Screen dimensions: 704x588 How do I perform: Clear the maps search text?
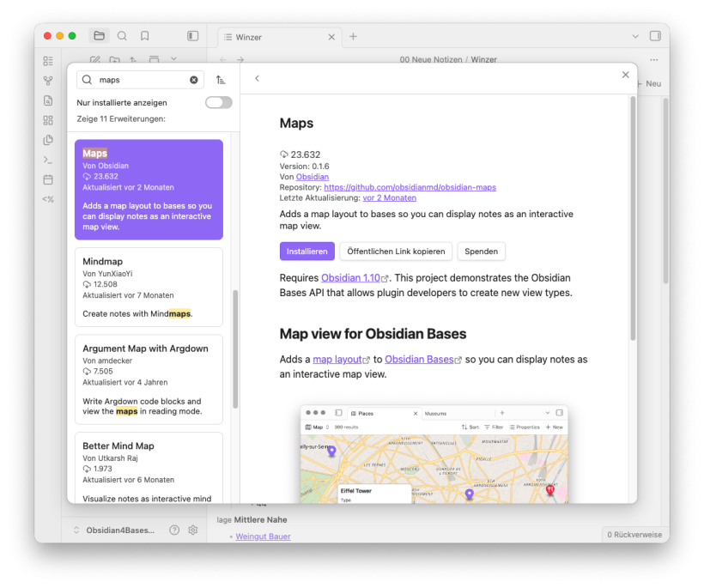click(x=194, y=80)
